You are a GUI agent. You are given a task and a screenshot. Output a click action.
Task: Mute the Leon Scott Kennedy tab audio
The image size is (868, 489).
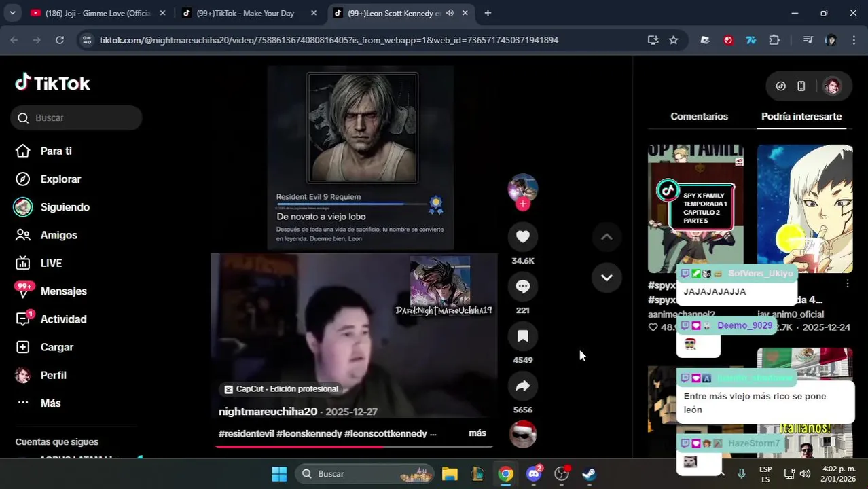click(450, 13)
